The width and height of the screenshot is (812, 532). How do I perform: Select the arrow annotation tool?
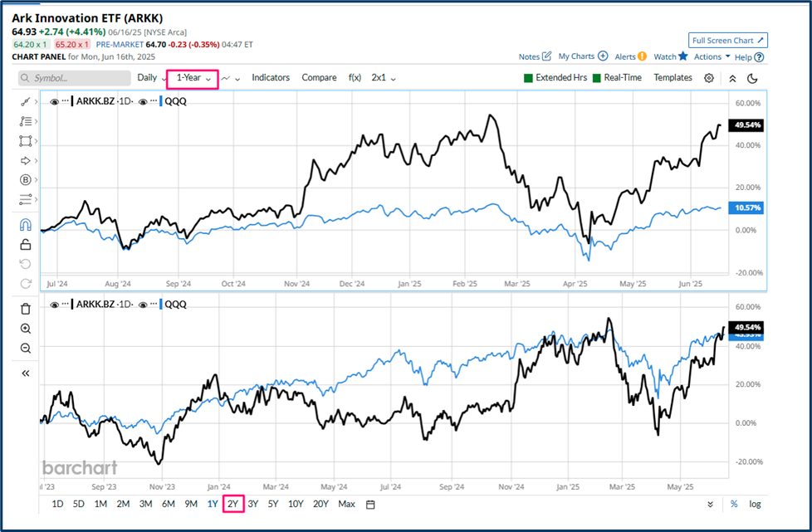(26, 160)
